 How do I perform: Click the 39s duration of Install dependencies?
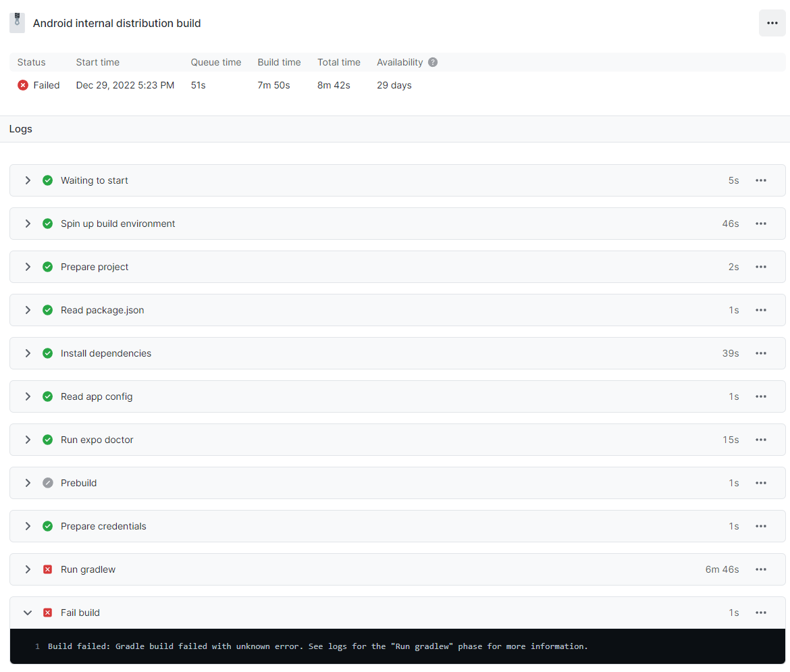click(731, 353)
